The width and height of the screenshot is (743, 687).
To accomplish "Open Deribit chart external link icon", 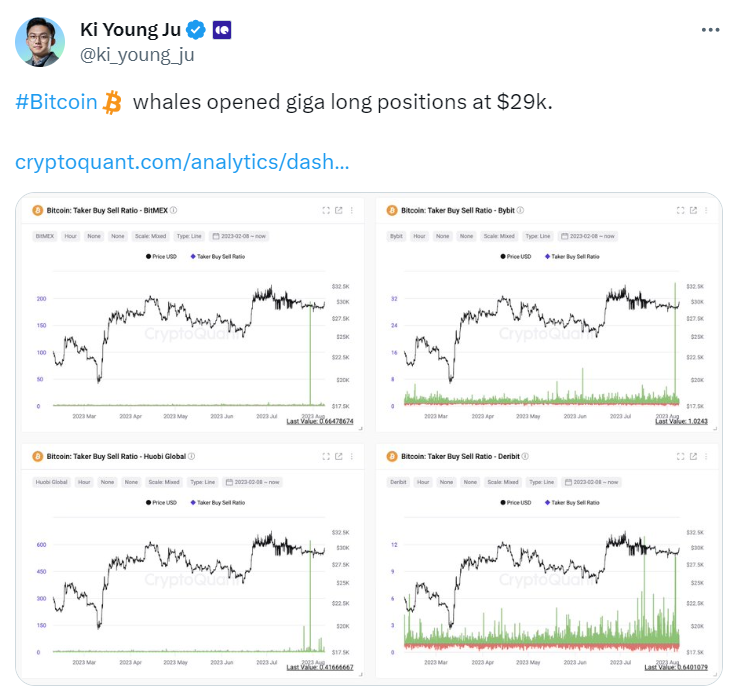I will (x=693, y=456).
